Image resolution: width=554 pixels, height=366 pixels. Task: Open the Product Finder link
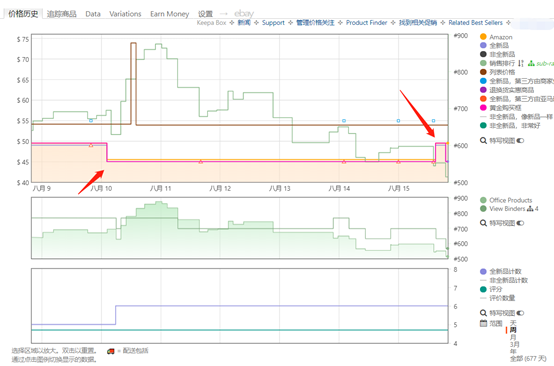coord(366,23)
